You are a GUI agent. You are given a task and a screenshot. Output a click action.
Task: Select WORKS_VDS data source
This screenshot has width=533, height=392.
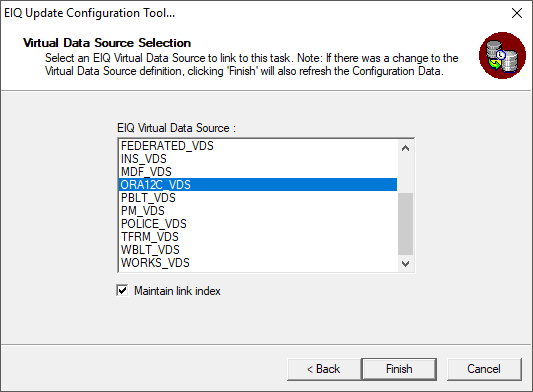[x=258, y=263]
